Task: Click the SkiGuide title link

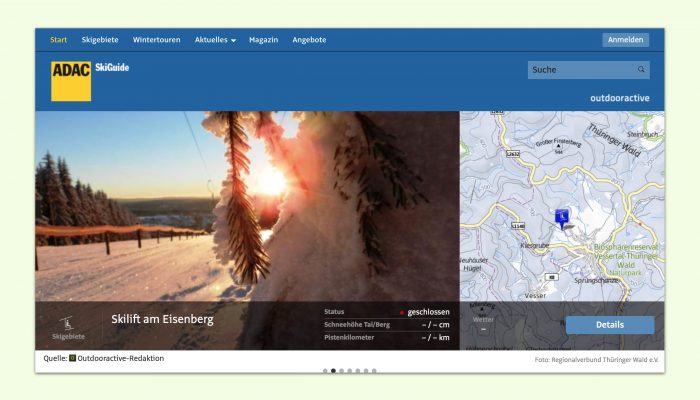Action: 112,67
